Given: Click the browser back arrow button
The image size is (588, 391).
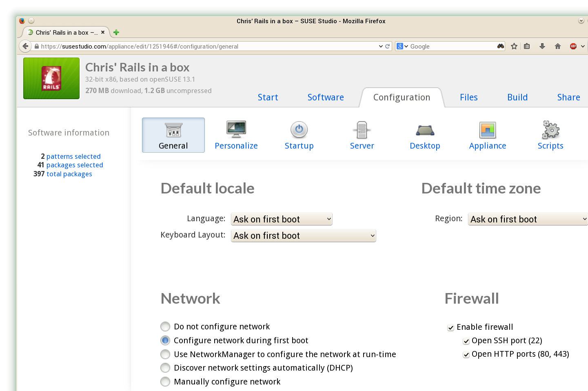Looking at the screenshot, I should [26, 46].
